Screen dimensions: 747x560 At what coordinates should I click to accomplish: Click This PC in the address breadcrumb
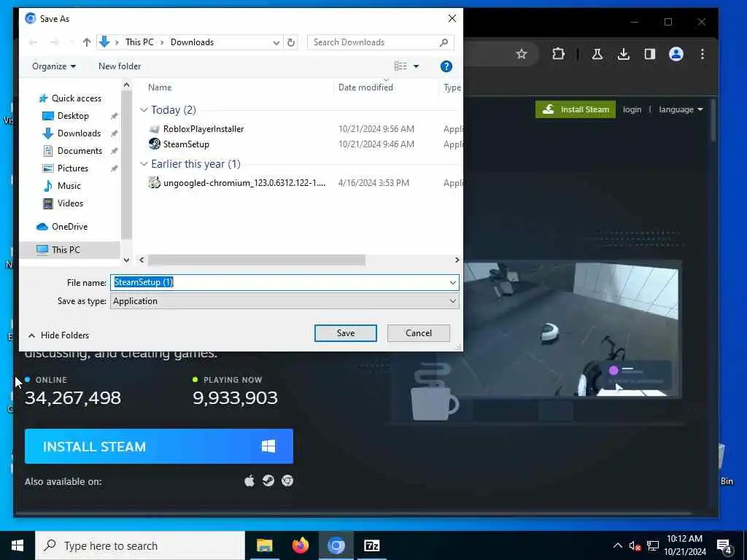point(139,42)
